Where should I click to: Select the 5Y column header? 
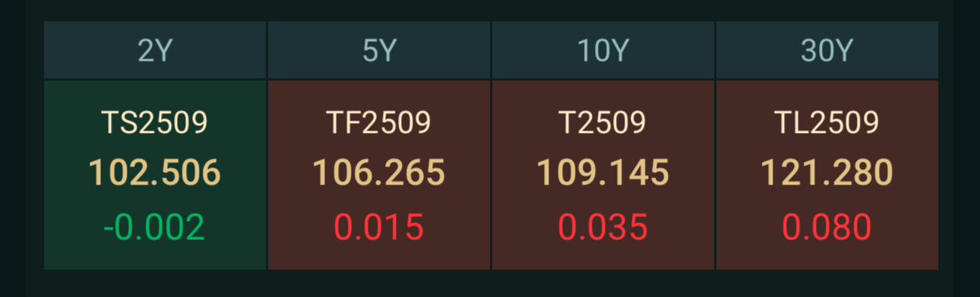[x=379, y=50]
